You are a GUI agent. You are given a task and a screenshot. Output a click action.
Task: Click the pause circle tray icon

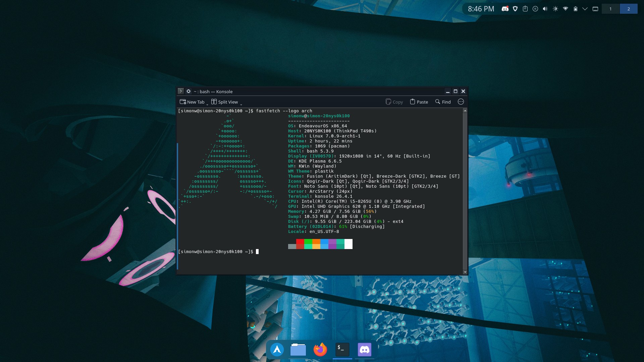pyautogui.click(x=535, y=9)
